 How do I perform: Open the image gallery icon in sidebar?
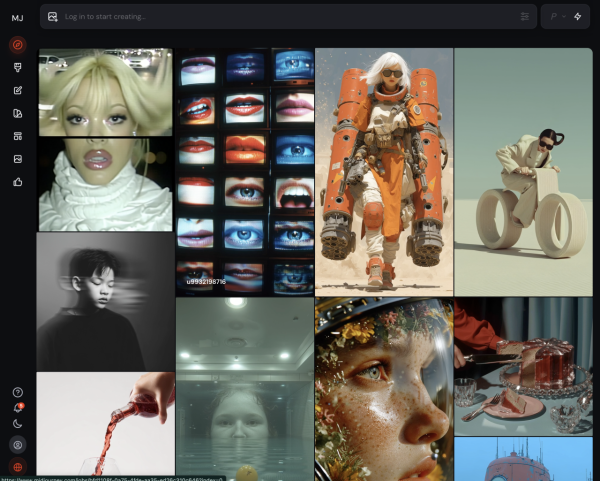(x=17, y=159)
